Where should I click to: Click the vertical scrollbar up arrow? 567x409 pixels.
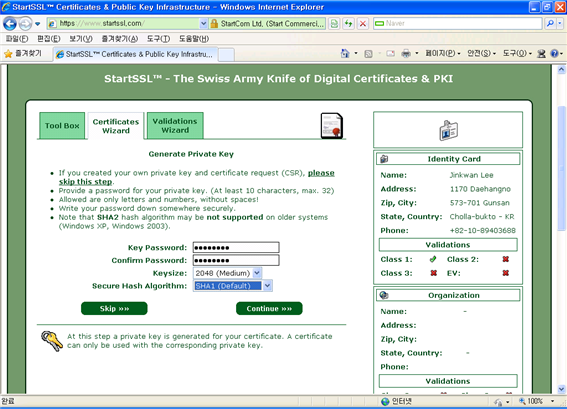tap(561, 69)
